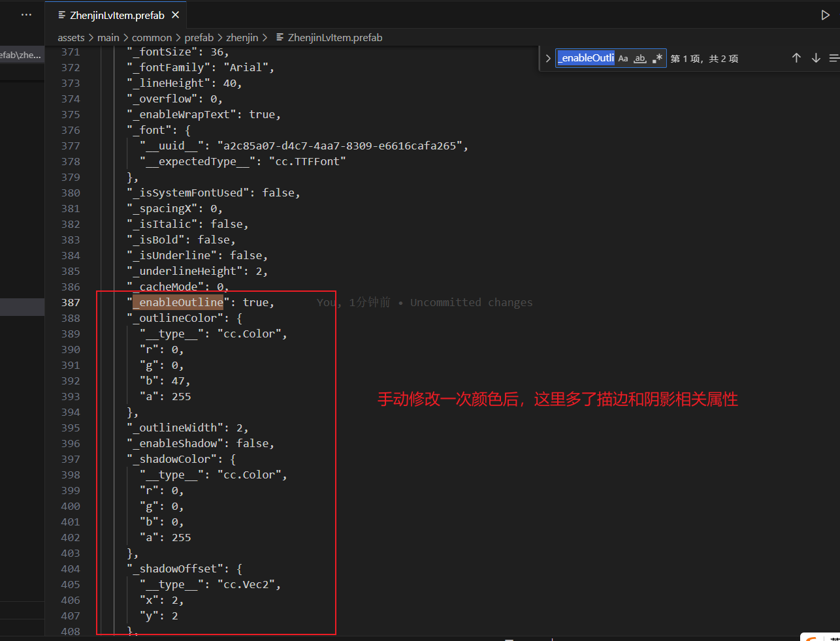Viewport: 840px width, 641px height.
Task: Open the ZhenjinLvItem.prefab breadcrumb segment
Action: coord(335,38)
